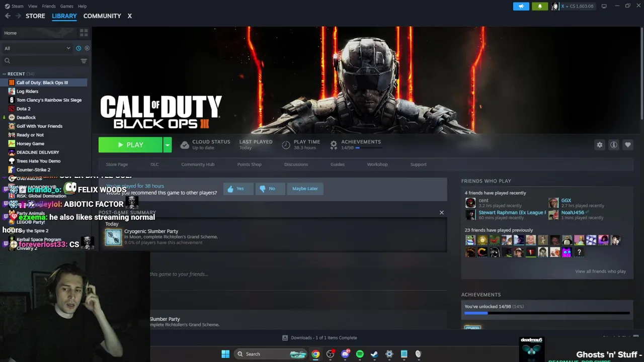Go to the STORE section

click(35, 16)
